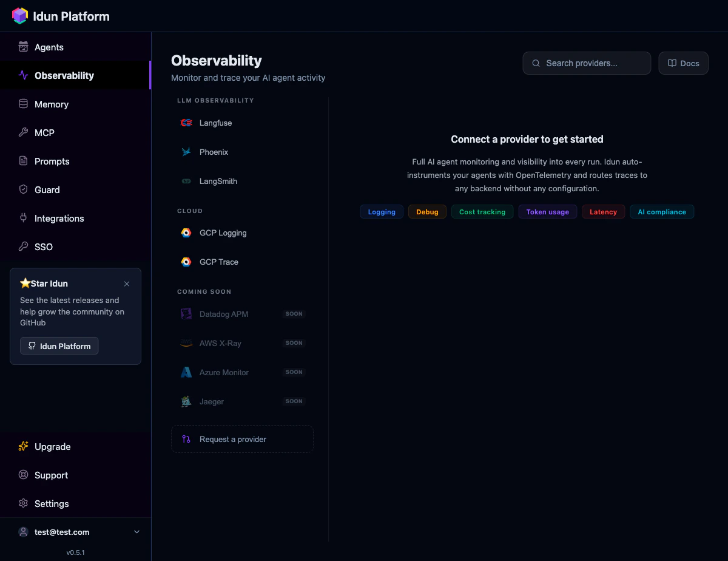Click the Phoenix observability icon

point(186,152)
